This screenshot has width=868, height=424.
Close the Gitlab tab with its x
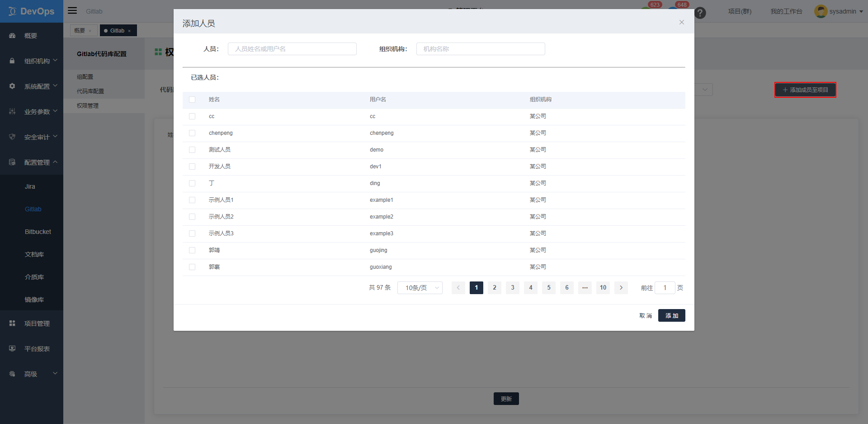129,31
